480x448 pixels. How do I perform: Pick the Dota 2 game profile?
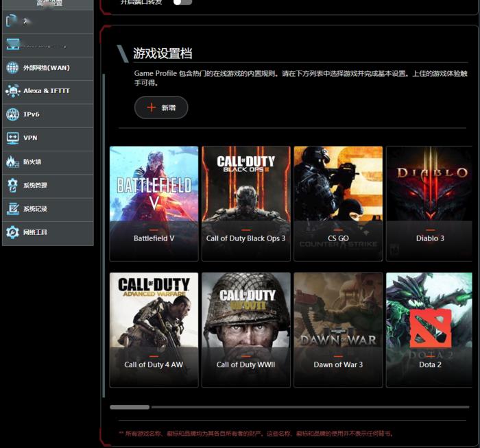click(x=430, y=329)
